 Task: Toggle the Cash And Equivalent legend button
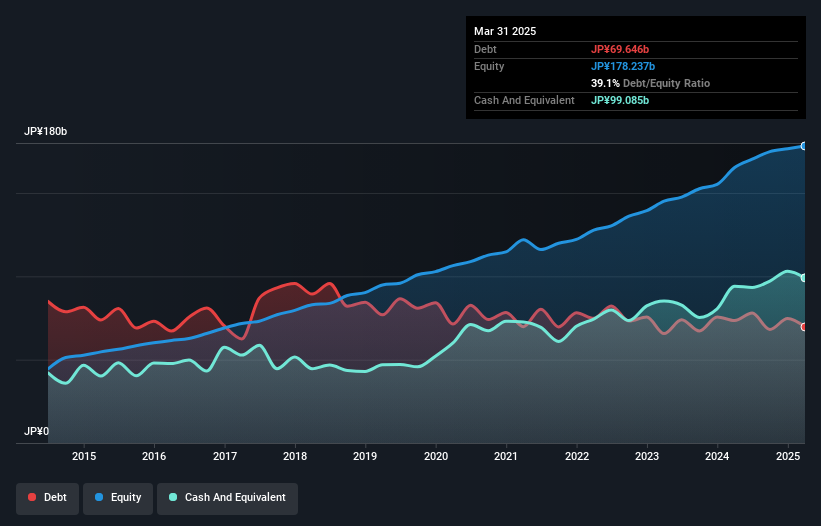(x=227, y=497)
